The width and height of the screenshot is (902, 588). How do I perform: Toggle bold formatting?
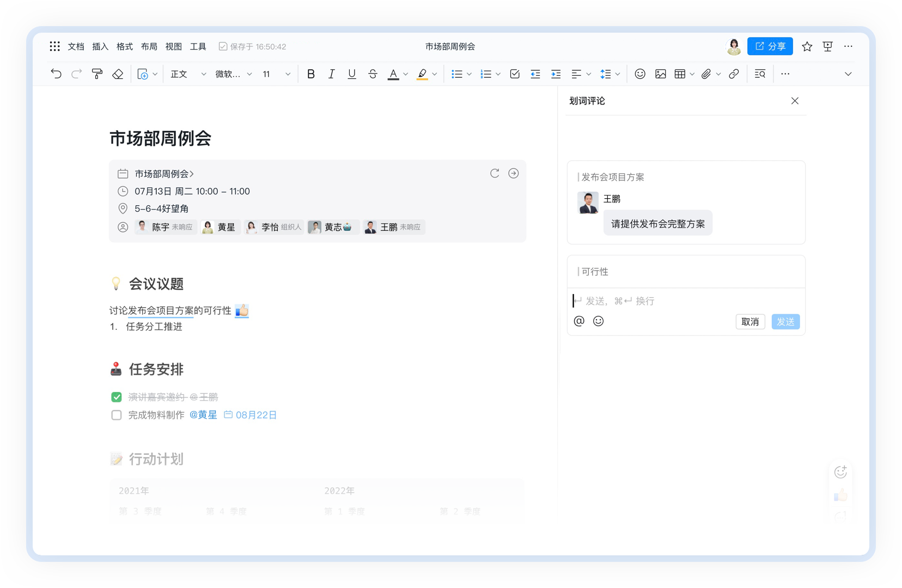tap(311, 73)
